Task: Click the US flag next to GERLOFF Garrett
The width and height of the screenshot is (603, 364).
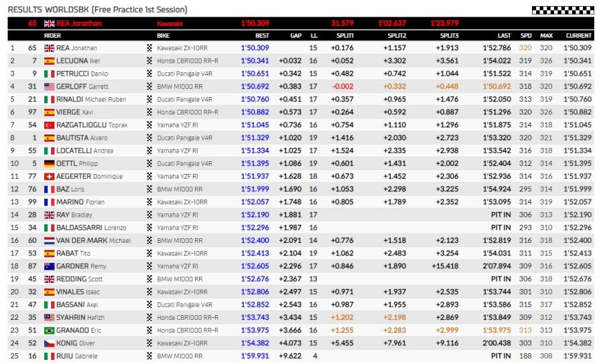Action: [x=49, y=87]
